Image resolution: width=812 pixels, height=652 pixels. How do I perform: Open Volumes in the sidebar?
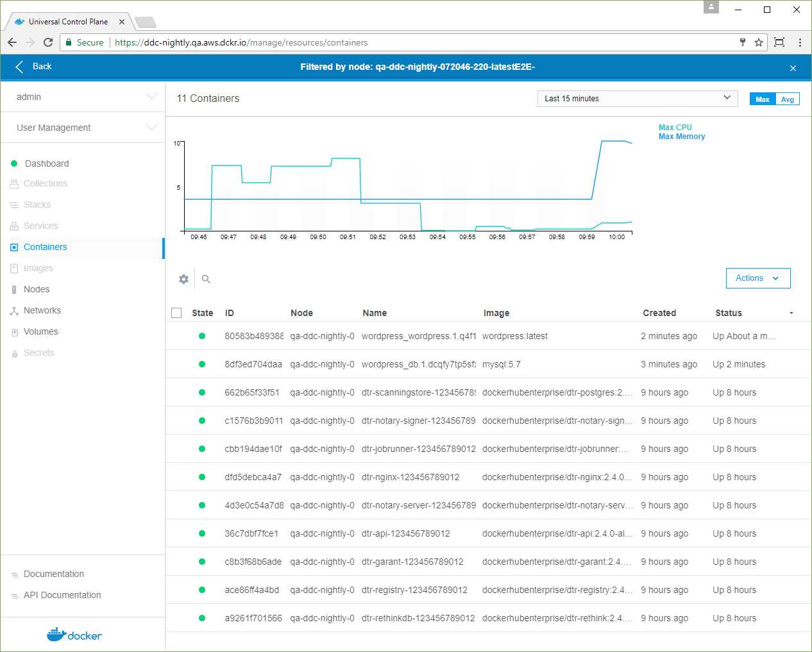(40, 331)
